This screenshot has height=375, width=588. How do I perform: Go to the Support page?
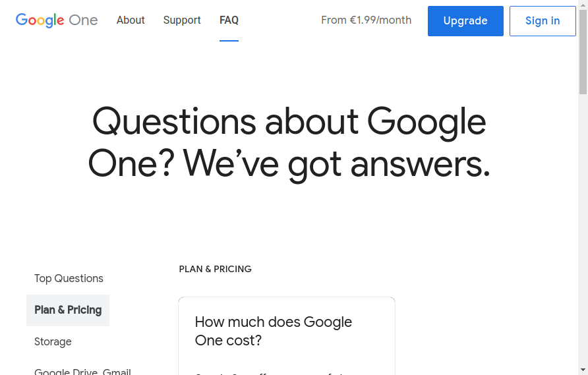[x=182, y=20]
